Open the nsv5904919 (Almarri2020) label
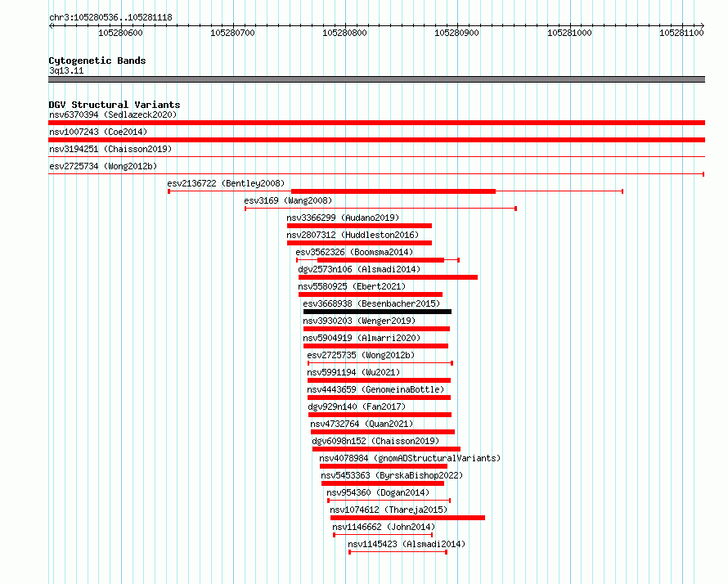Screen dimensions: 728x584 362,338
